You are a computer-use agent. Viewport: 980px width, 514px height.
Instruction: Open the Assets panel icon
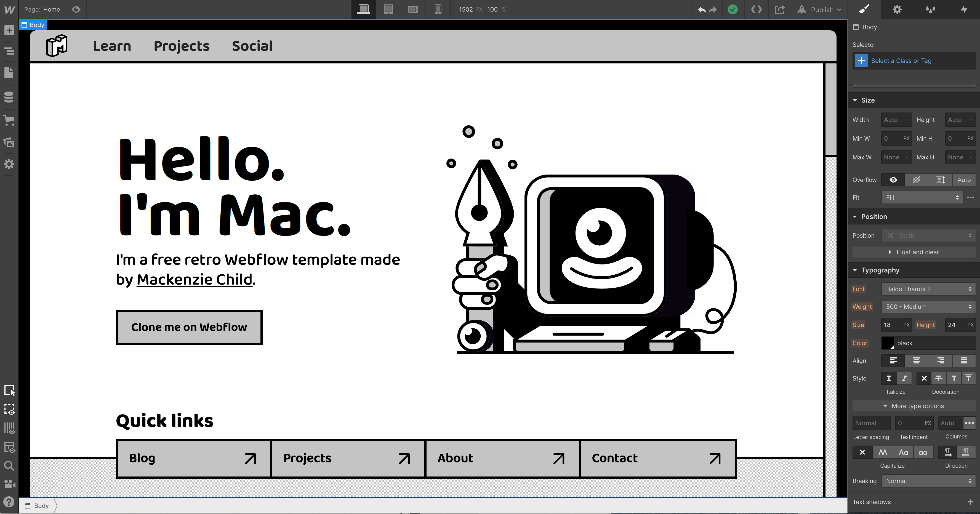[x=9, y=143]
